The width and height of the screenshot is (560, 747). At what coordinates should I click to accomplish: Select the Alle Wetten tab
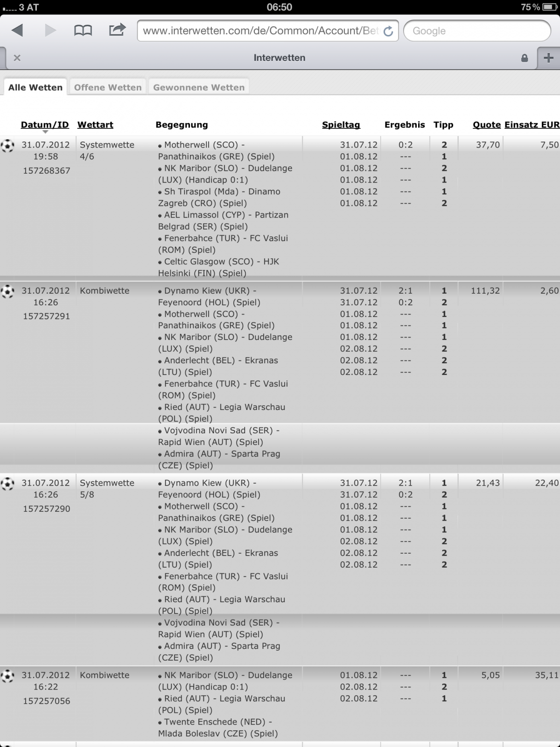point(35,87)
